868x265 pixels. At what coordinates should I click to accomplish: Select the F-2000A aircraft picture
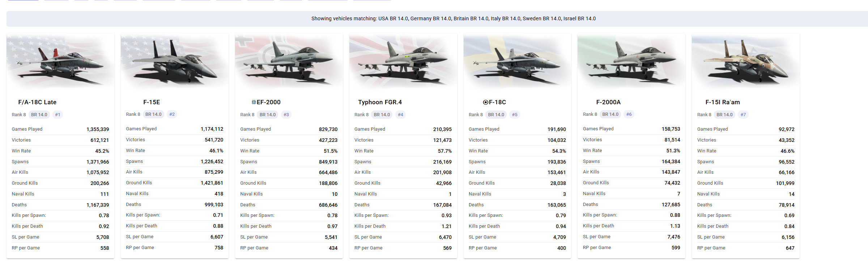[631, 62]
